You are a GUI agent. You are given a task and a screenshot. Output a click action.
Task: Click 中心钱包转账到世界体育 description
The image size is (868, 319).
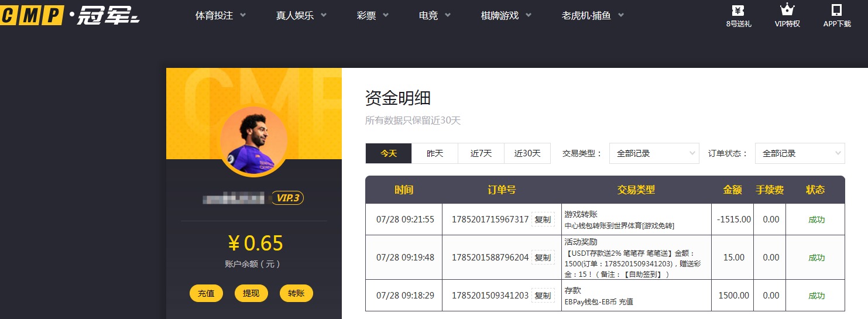(619, 225)
